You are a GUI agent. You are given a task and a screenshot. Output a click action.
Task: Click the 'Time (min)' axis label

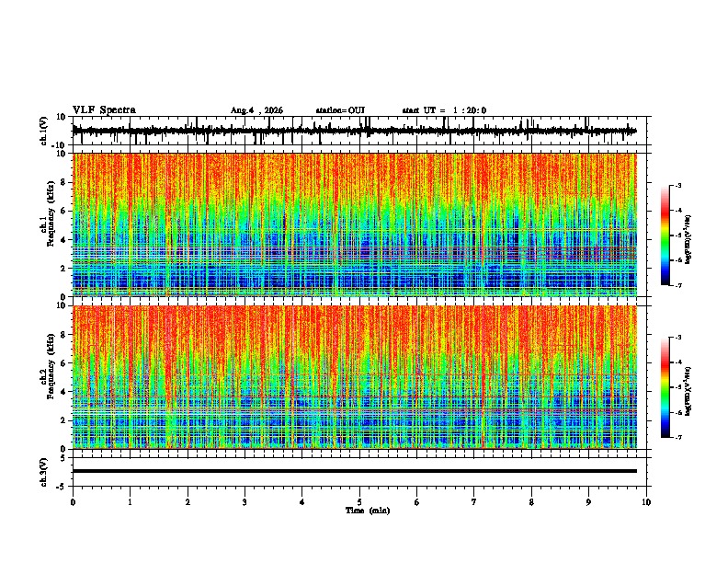(368, 511)
